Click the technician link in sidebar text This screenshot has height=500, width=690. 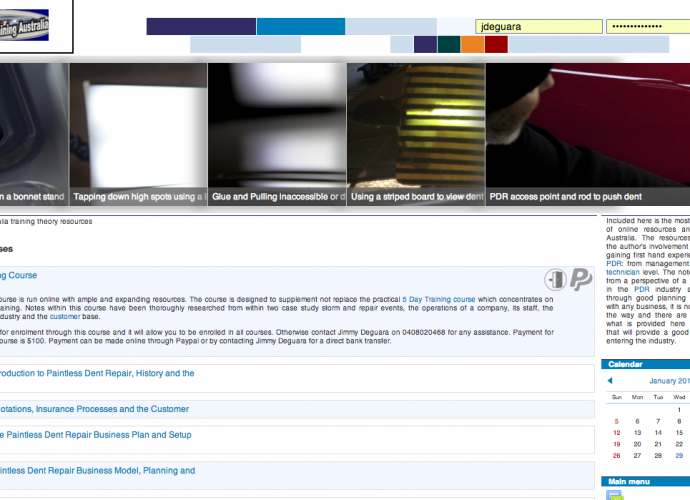623,272
